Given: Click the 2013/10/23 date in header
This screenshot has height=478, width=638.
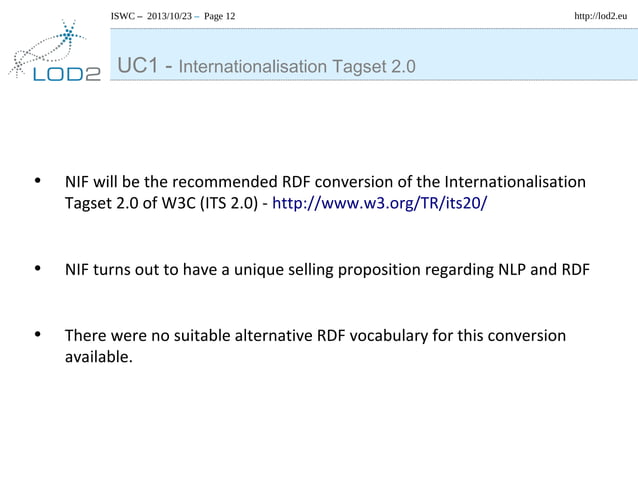Looking at the screenshot, I should [169, 16].
